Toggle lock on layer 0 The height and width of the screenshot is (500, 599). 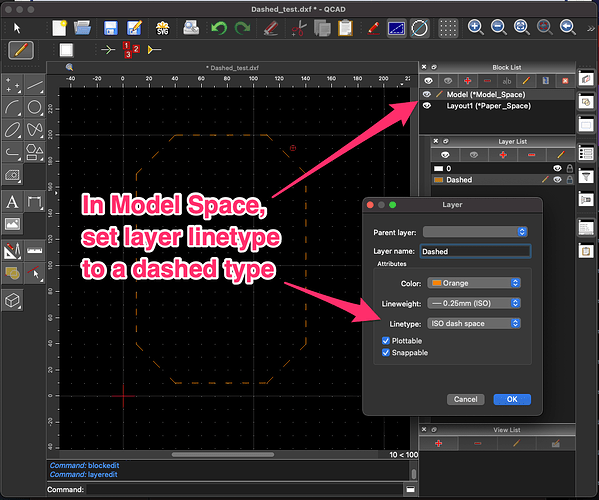pos(570,168)
